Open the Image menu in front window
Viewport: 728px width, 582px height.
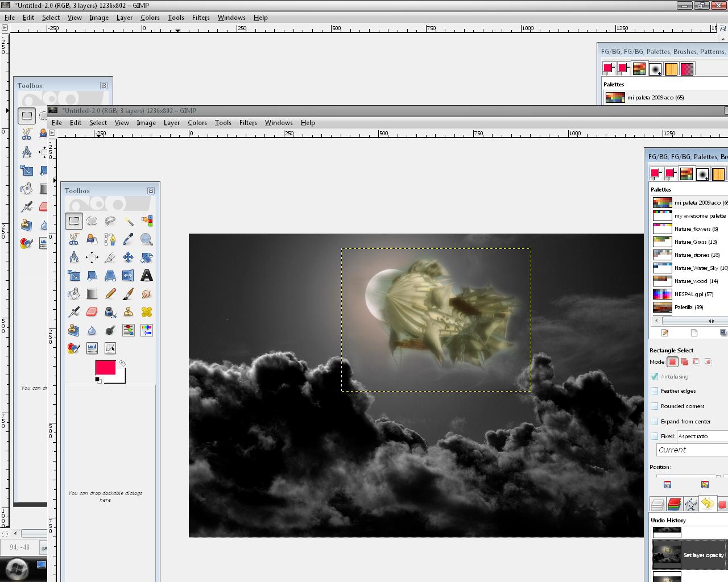[146, 123]
